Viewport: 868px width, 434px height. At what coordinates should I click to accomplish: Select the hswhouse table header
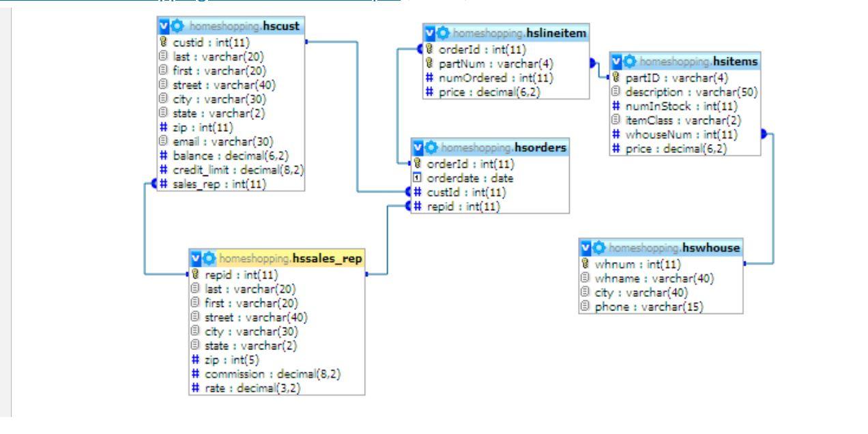click(662, 248)
